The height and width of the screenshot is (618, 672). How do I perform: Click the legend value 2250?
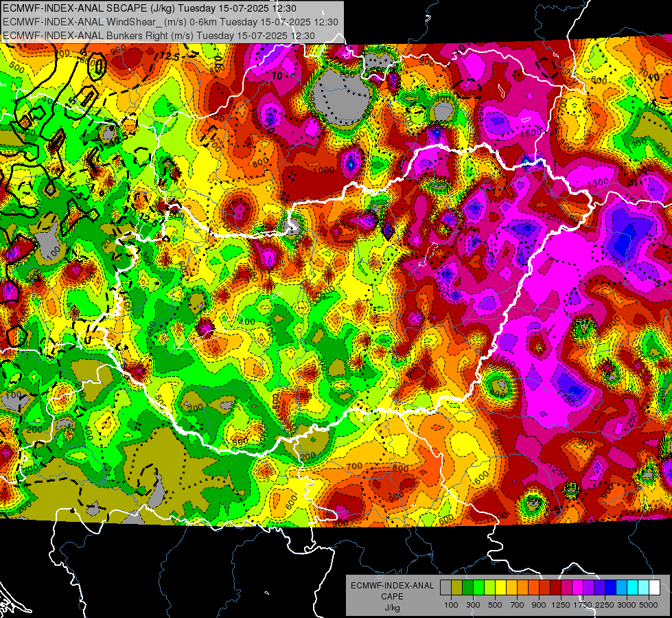pyautogui.click(x=605, y=605)
